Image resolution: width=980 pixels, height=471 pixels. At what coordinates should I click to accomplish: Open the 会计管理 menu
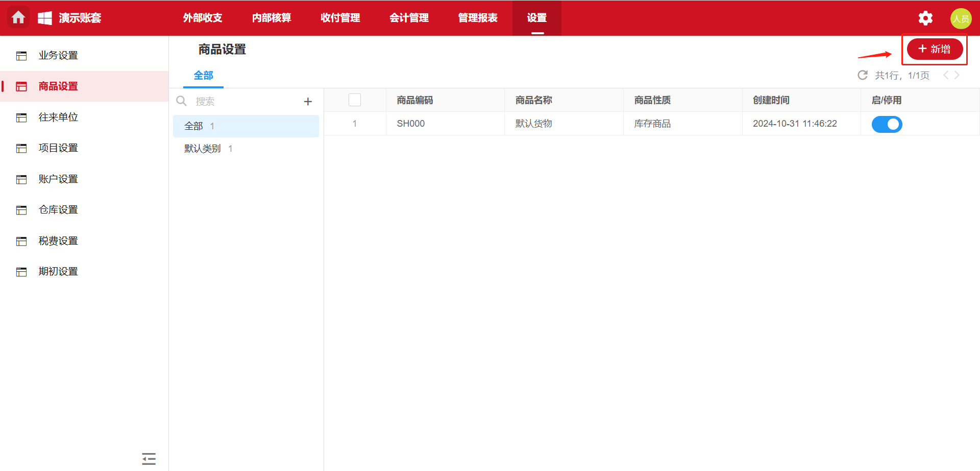[x=409, y=18]
